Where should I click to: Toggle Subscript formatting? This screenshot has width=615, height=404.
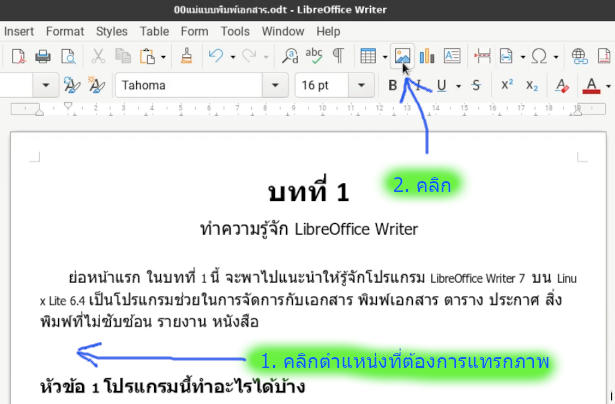(x=532, y=85)
